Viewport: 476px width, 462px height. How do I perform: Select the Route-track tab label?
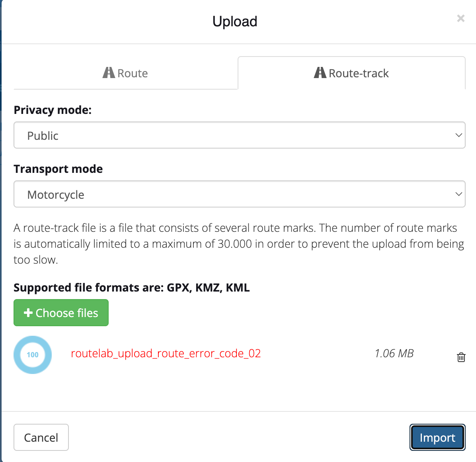tap(359, 73)
